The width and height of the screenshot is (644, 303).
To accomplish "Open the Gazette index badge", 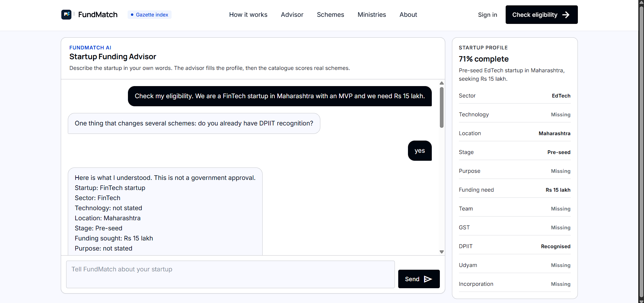I will click(149, 15).
